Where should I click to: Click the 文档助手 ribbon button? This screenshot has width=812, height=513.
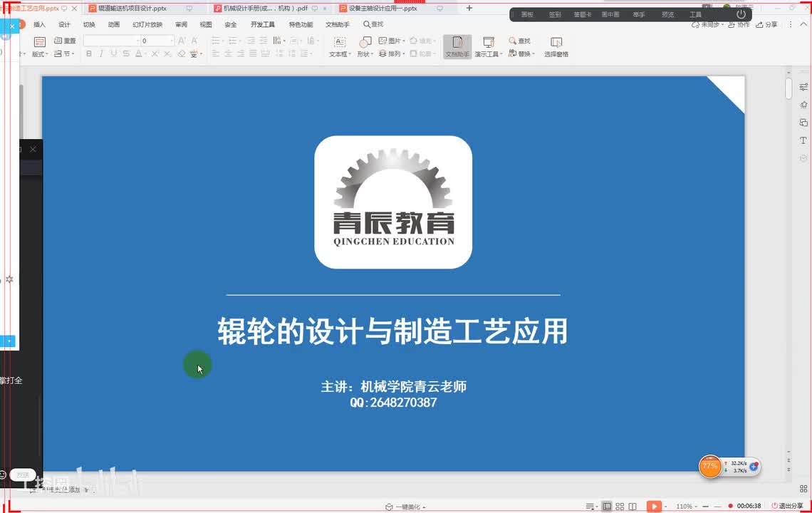pos(457,46)
